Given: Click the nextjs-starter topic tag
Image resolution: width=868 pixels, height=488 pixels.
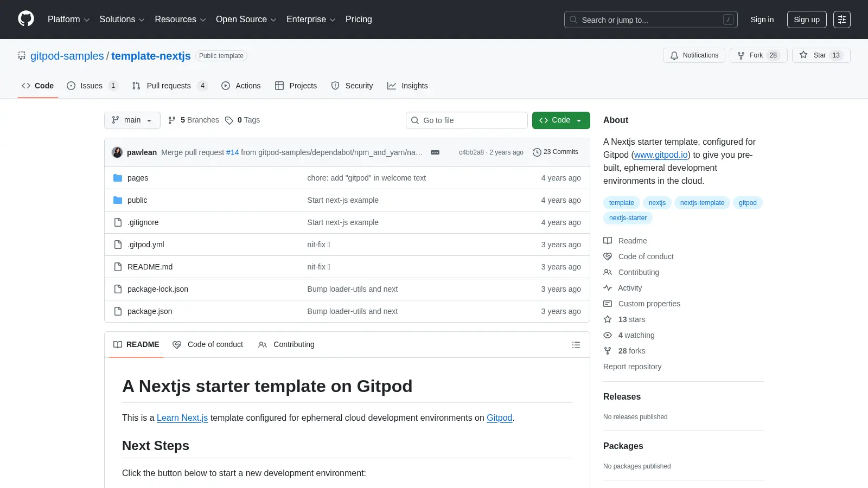Looking at the screenshot, I should pyautogui.click(x=628, y=218).
